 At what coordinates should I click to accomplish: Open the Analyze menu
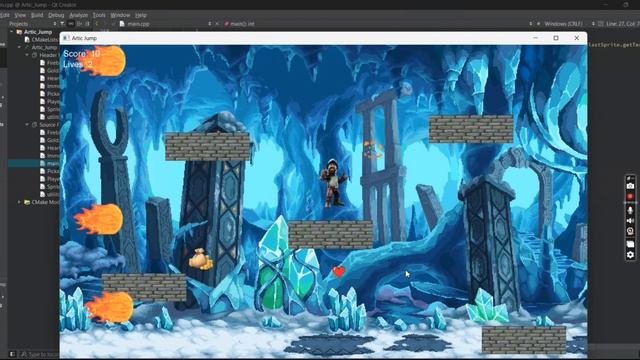[79, 15]
